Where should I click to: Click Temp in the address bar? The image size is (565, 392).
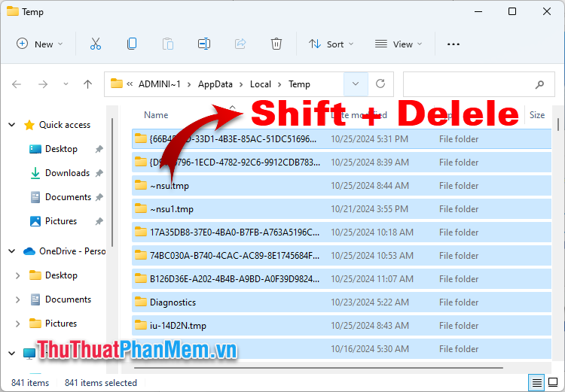tap(299, 84)
